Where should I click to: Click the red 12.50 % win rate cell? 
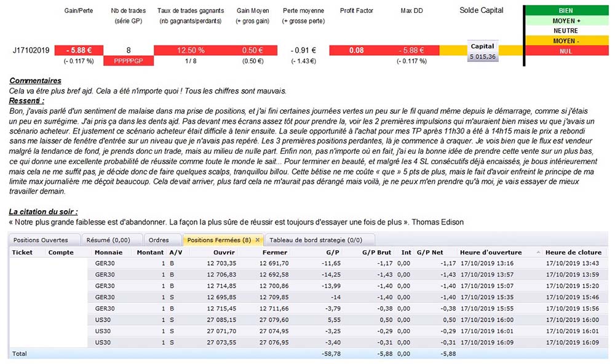click(x=191, y=50)
